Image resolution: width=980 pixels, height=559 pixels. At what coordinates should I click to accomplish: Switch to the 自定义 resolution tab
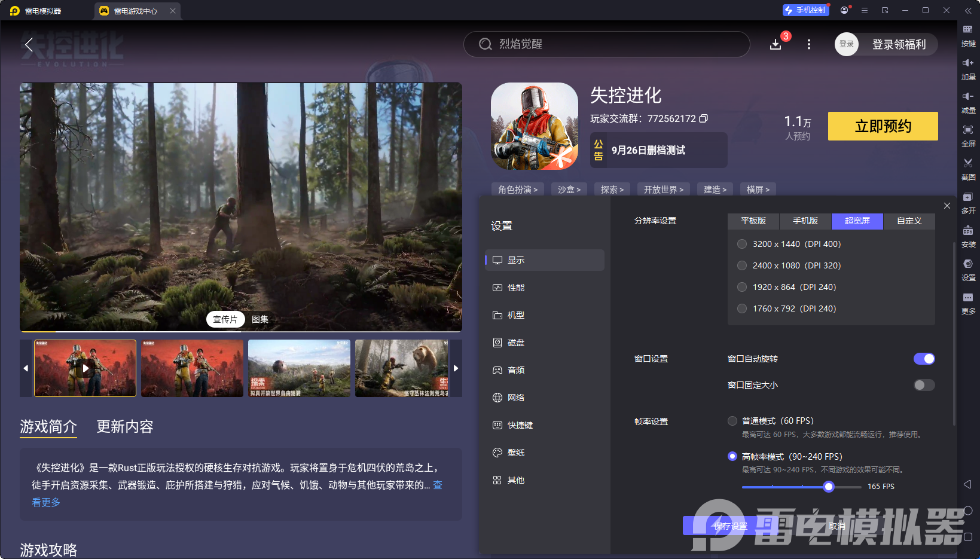pyautogui.click(x=909, y=221)
